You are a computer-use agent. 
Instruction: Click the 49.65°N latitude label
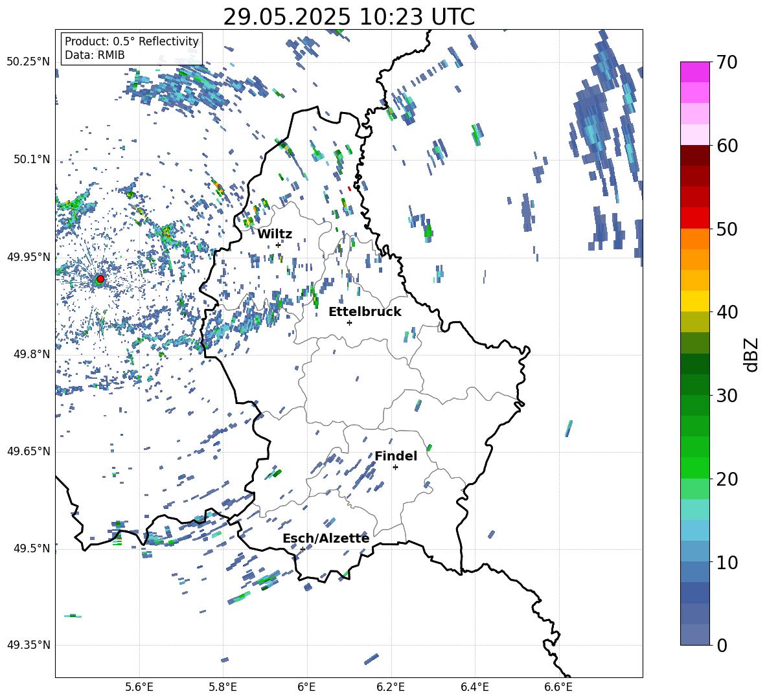point(29,451)
